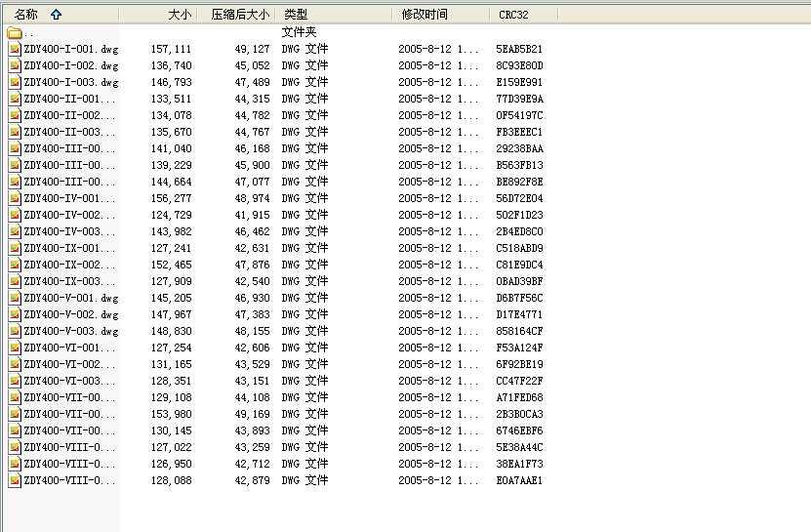
Task: Select the ZDY400-V-001.dwg file icon
Action: pyautogui.click(x=15, y=298)
